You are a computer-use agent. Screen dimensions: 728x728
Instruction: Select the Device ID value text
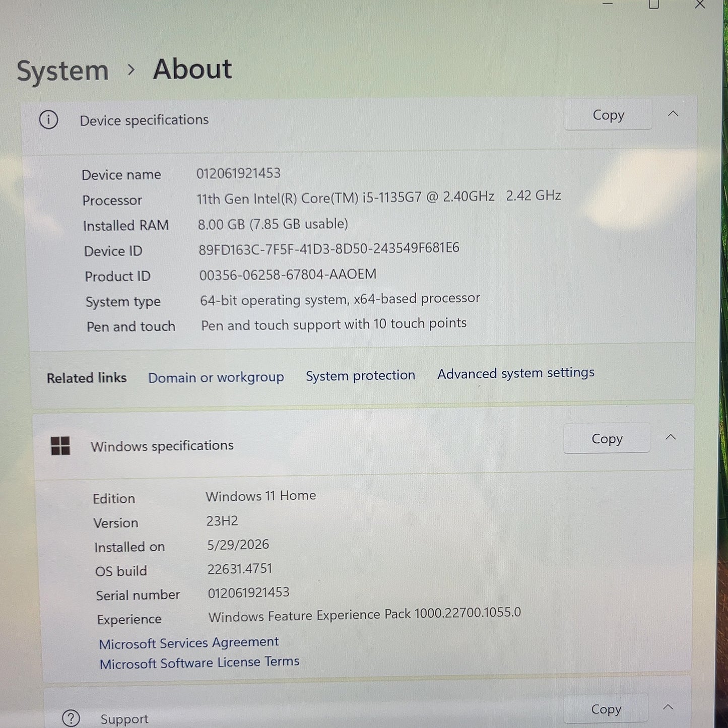[329, 248]
